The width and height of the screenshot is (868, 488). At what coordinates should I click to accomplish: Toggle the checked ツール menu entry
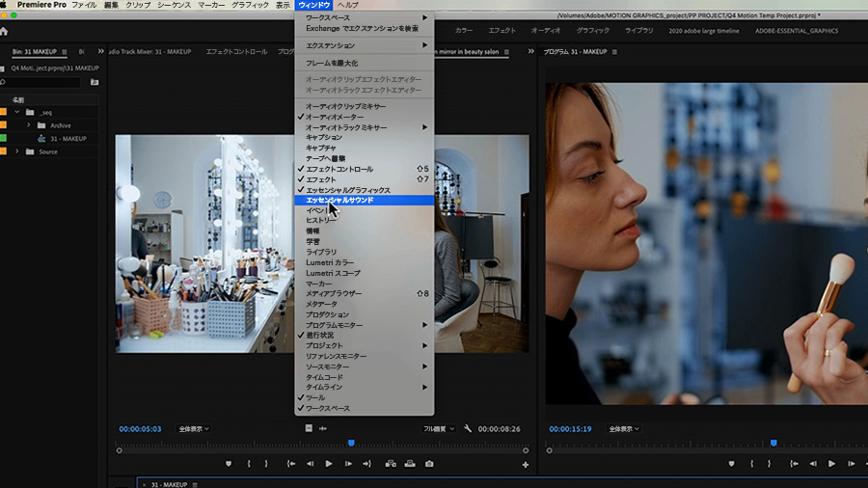365,397
